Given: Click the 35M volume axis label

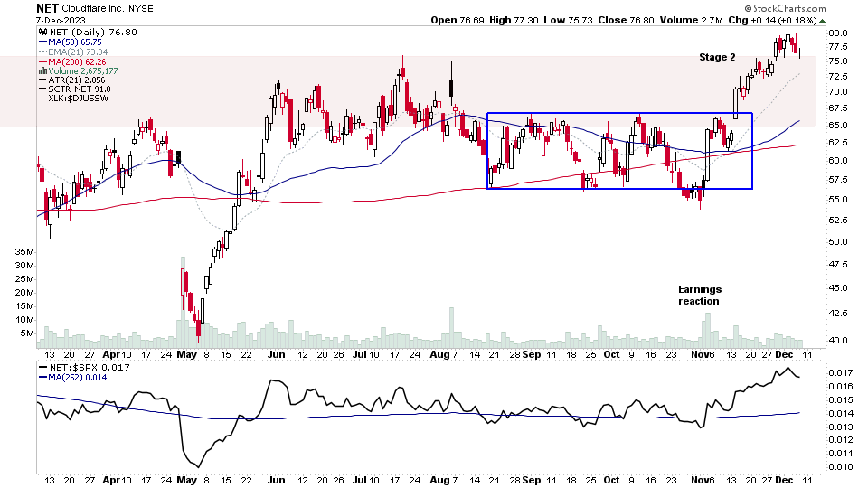Looking at the screenshot, I should (24, 252).
